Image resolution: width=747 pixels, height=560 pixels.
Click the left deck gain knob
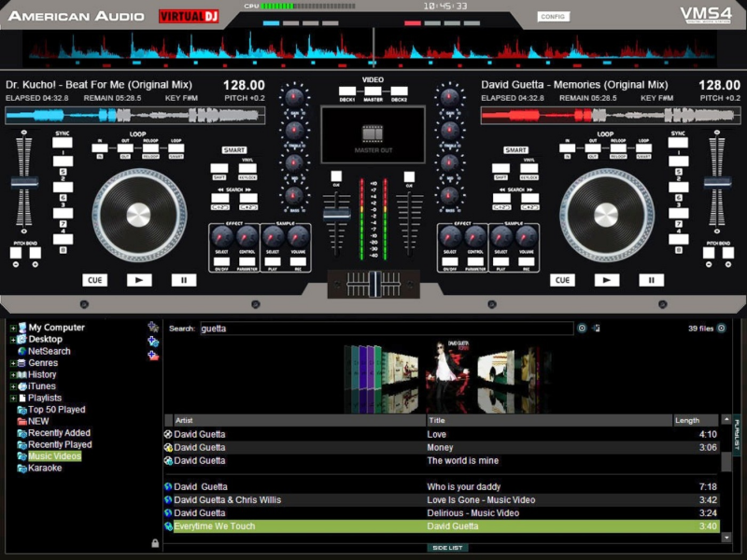pos(294,97)
